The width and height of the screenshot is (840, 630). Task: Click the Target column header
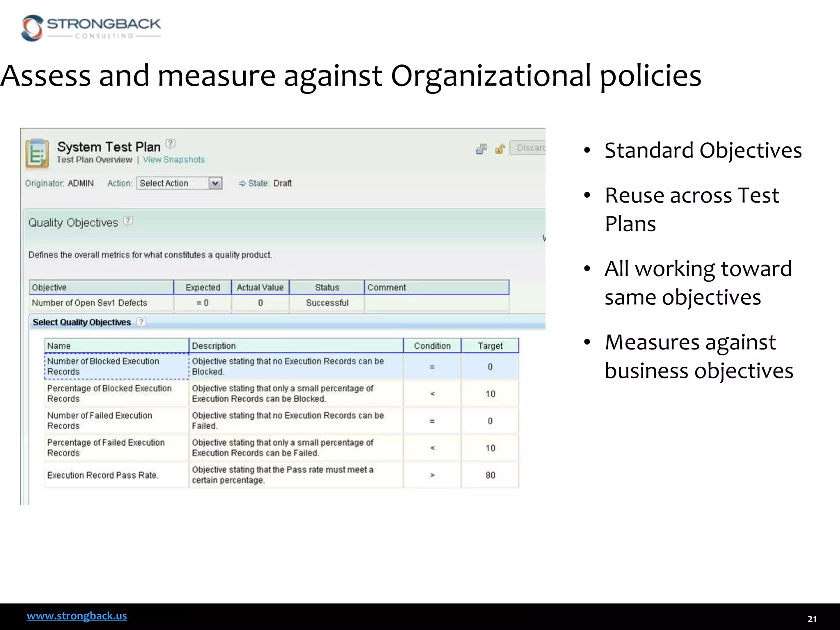tap(490, 346)
